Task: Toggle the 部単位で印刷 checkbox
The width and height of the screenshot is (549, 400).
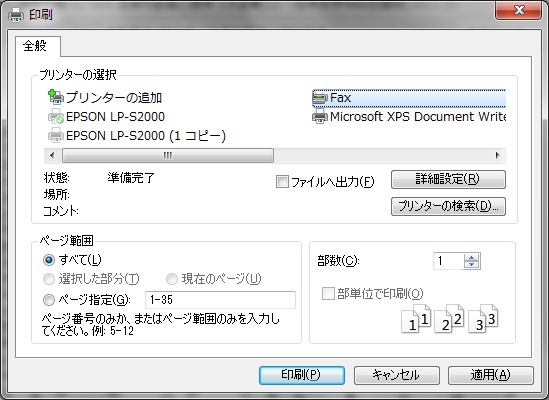Action: (x=328, y=294)
